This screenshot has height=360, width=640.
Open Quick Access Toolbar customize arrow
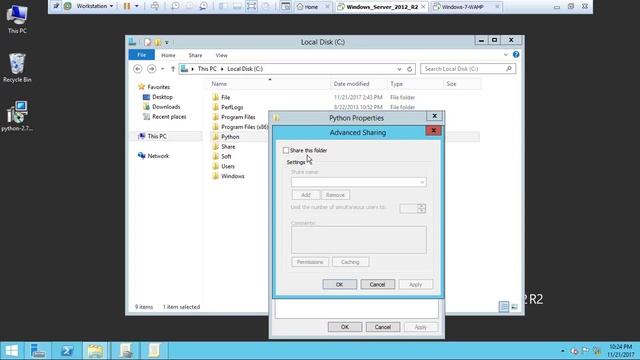pyautogui.click(x=167, y=42)
